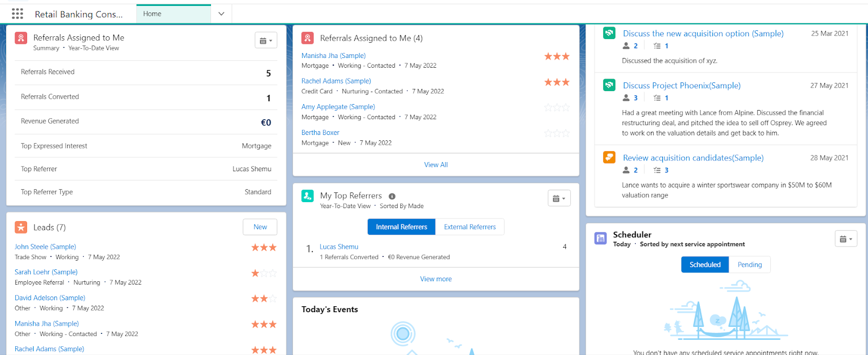868x355 pixels.
Task: Click the My Top Referrers card icon
Action: [x=308, y=196]
